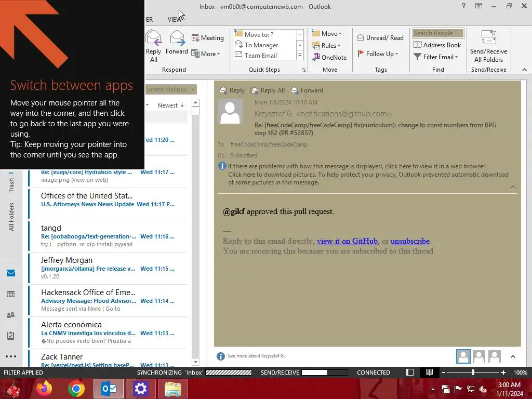Open the Mail navigation icon
Screen dimensions: 532x399
(11, 273)
